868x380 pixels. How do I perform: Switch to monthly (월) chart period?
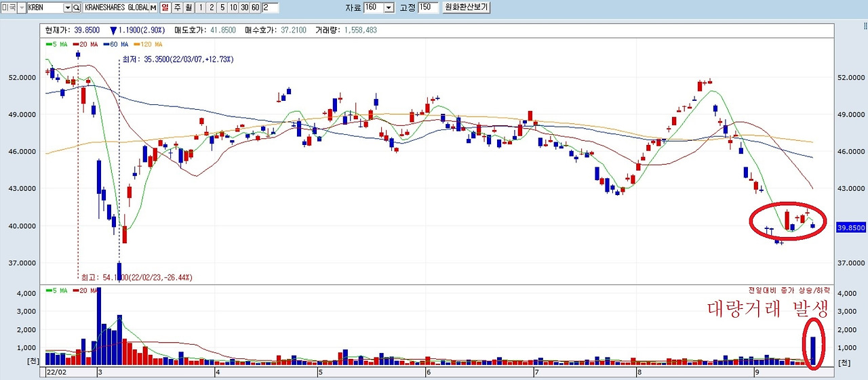click(x=189, y=7)
